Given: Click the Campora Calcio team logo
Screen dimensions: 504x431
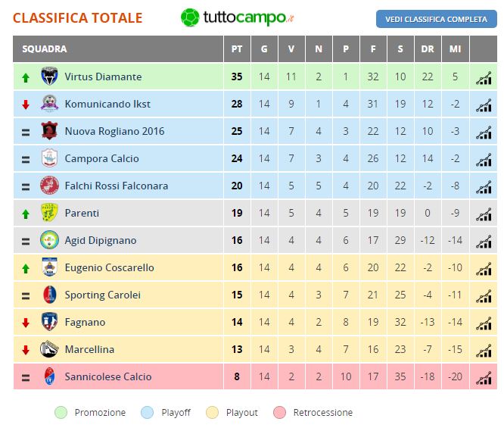Looking at the screenshot, I should click(49, 158).
